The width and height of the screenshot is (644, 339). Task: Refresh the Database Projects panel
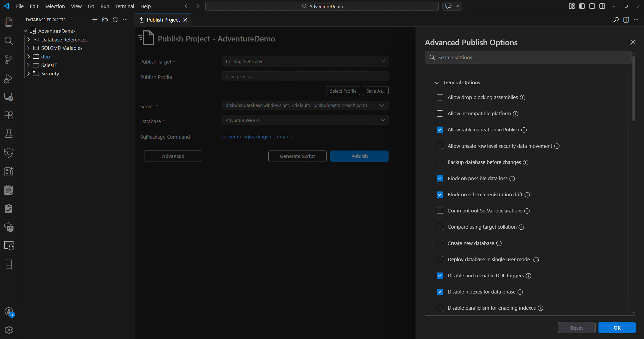point(115,20)
